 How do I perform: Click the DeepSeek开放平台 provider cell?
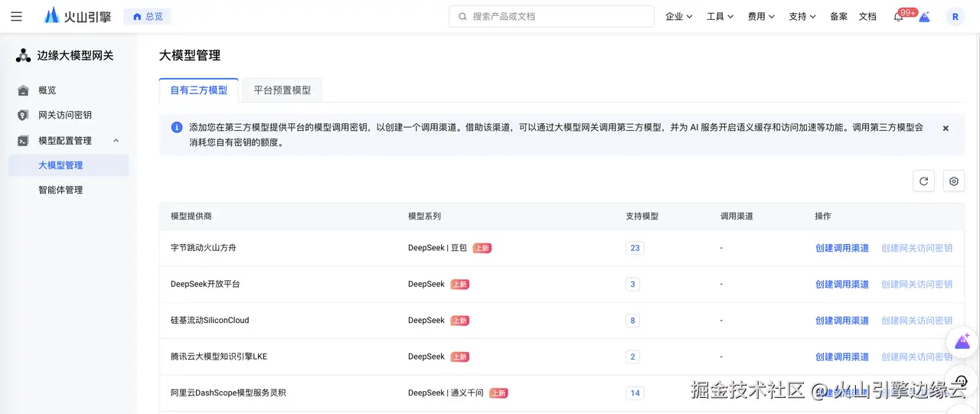click(205, 284)
